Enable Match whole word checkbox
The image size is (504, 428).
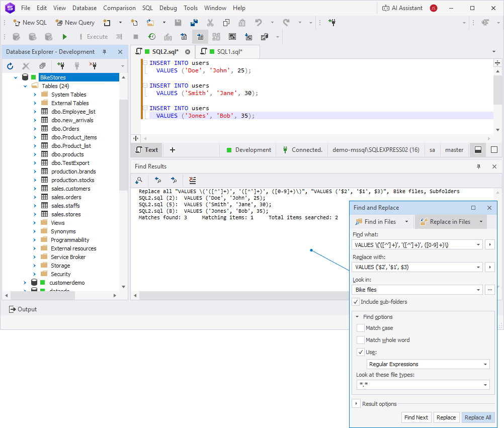click(x=361, y=340)
